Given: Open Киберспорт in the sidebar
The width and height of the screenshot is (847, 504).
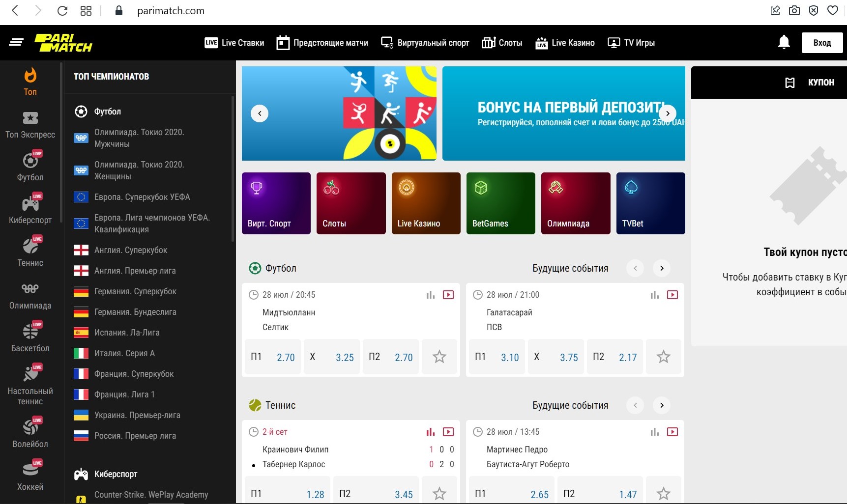Looking at the screenshot, I should tap(30, 210).
